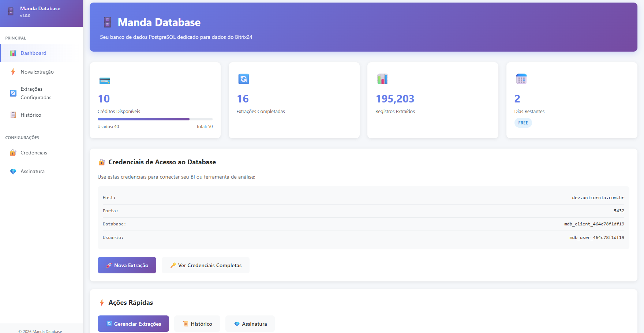Click the credit card icon above Créditos Disponíveis
This screenshot has height=333, width=644.
[x=105, y=81]
